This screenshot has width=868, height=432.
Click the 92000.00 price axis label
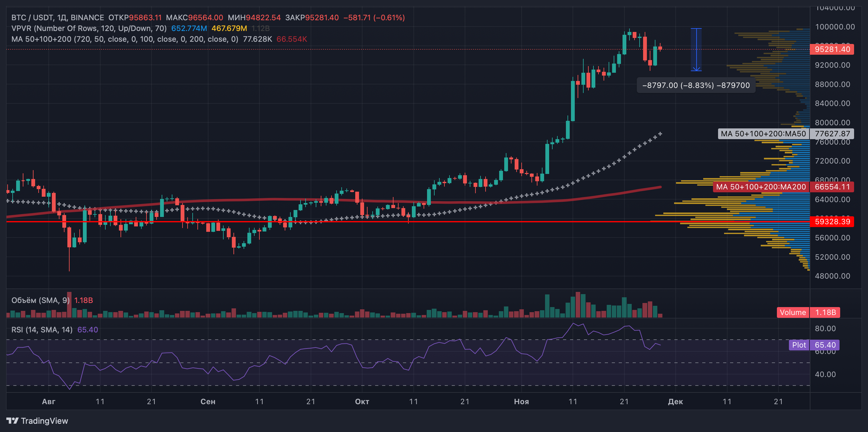click(832, 65)
